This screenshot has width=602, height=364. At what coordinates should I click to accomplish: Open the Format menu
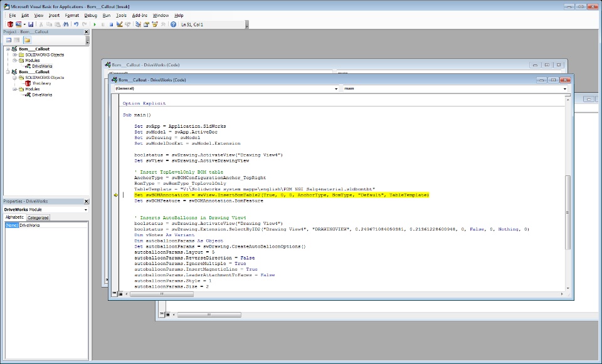[71, 15]
